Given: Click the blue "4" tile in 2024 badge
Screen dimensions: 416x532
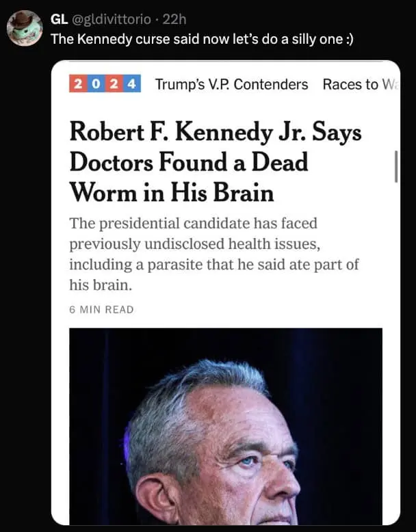Looking at the screenshot, I should point(131,85).
